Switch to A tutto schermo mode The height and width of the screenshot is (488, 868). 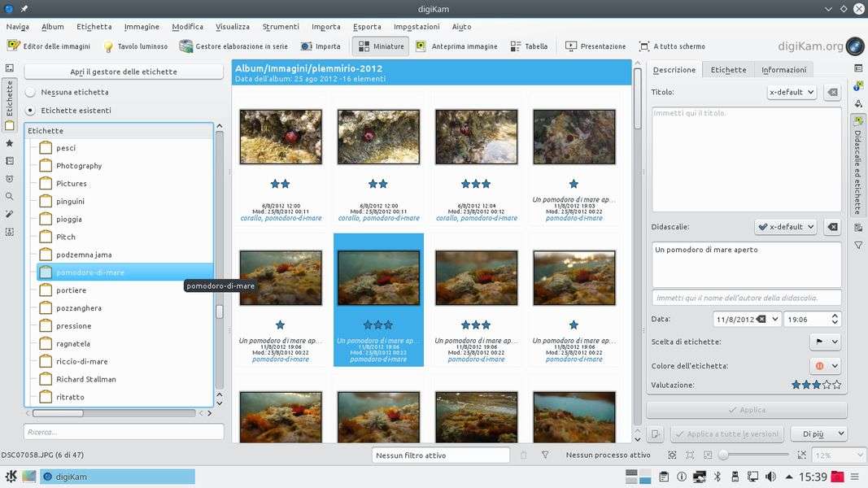pos(672,46)
